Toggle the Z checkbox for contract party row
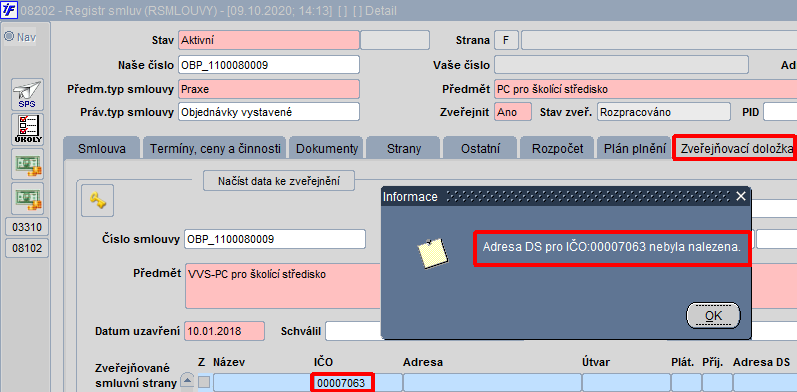This screenshot has width=797, height=392. (203, 382)
